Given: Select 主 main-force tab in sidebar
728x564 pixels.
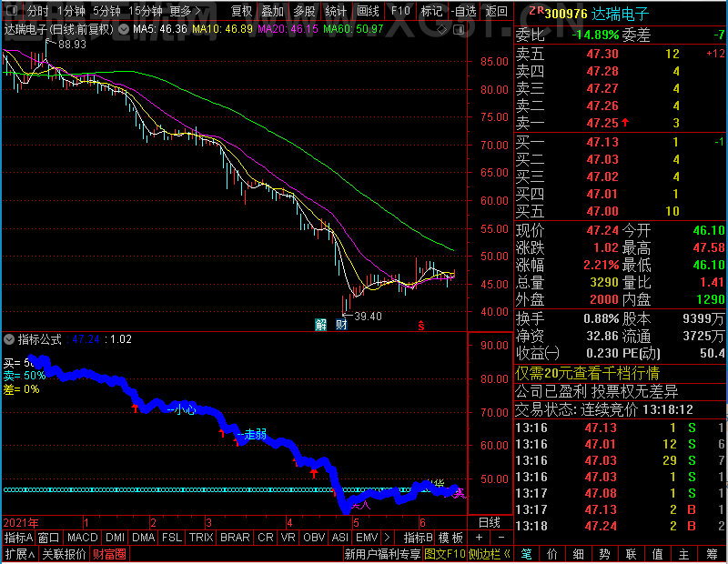Looking at the screenshot, I should (x=684, y=554).
